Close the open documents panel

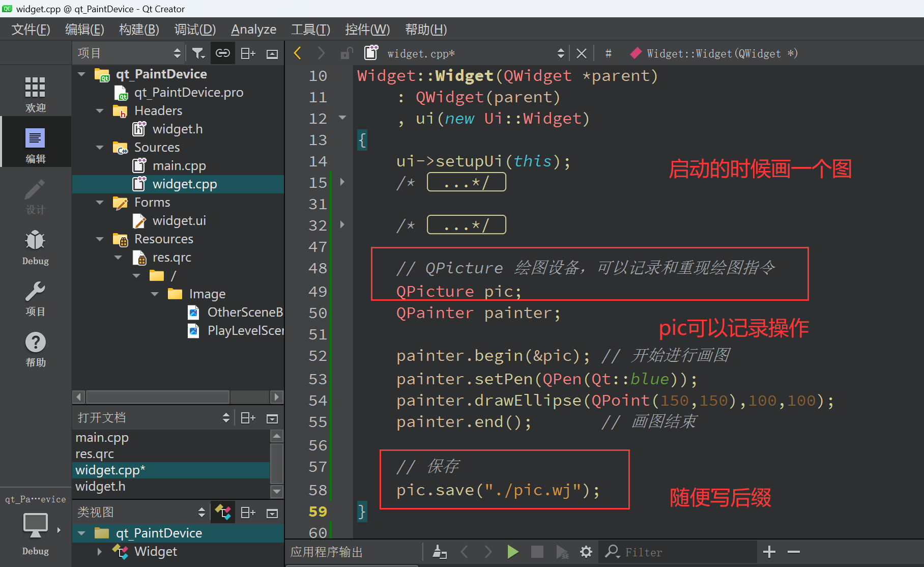point(272,418)
